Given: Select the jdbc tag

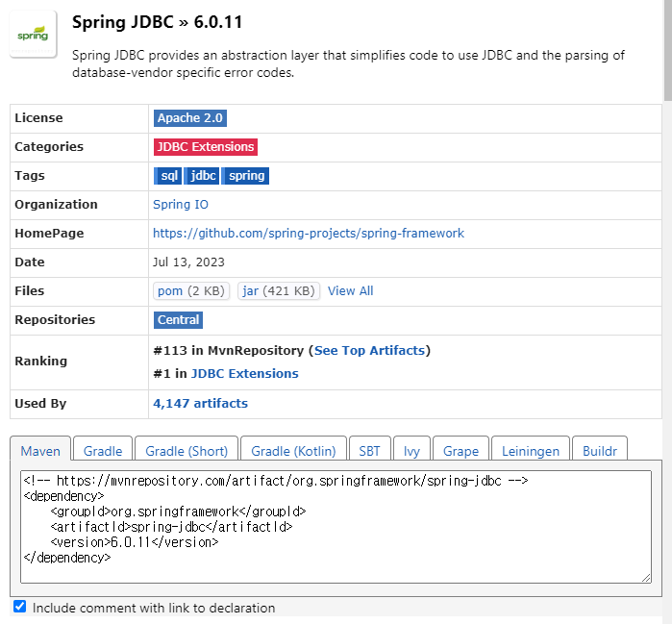Looking at the screenshot, I should 202,176.
